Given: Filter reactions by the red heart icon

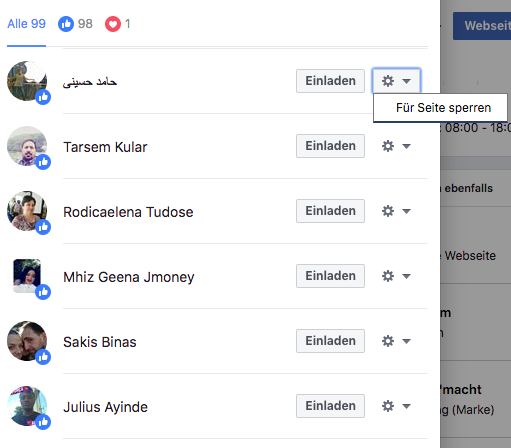Looking at the screenshot, I should pyautogui.click(x=113, y=24).
